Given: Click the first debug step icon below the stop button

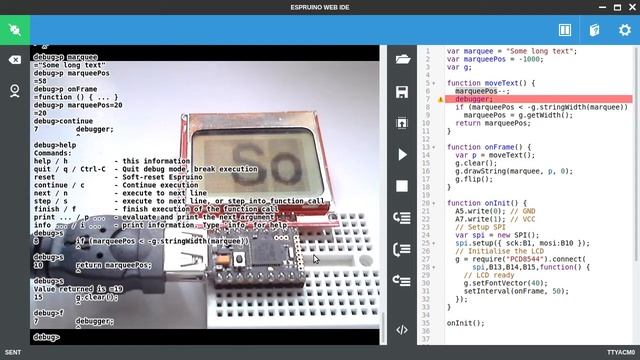Looking at the screenshot, I should coord(402,218).
